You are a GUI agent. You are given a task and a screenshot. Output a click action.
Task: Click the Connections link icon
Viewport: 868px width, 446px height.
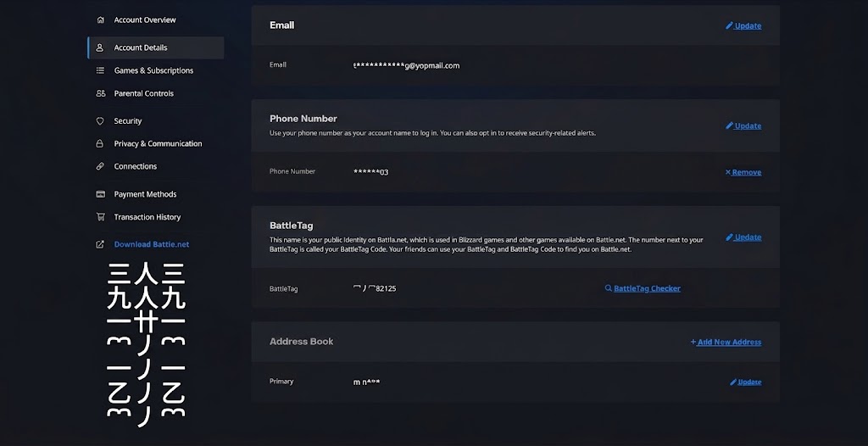100,166
